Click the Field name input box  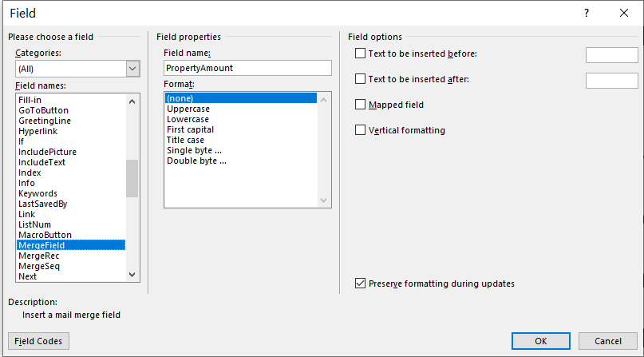[x=247, y=68]
